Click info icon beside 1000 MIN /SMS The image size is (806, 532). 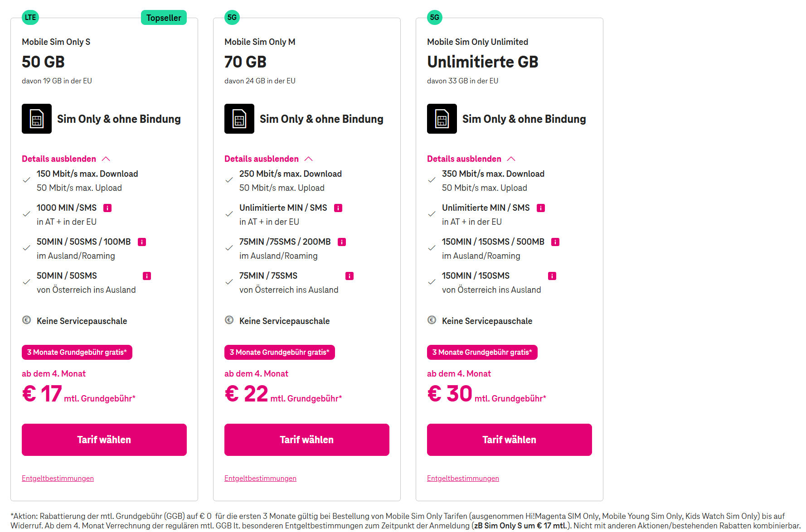(x=107, y=208)
